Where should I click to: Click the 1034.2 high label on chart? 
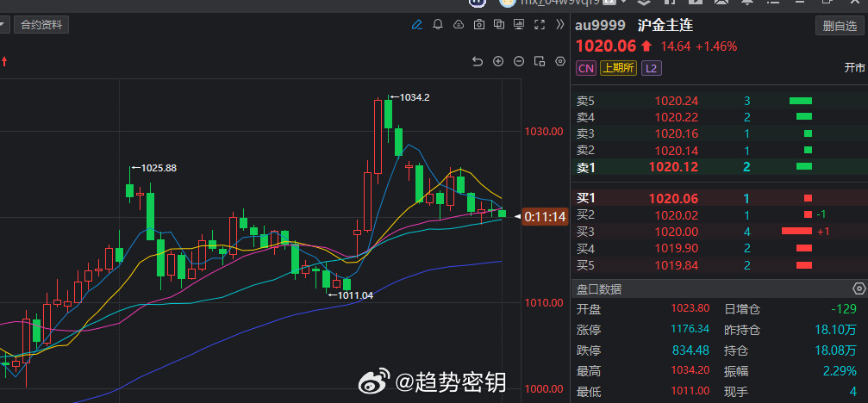414,97
